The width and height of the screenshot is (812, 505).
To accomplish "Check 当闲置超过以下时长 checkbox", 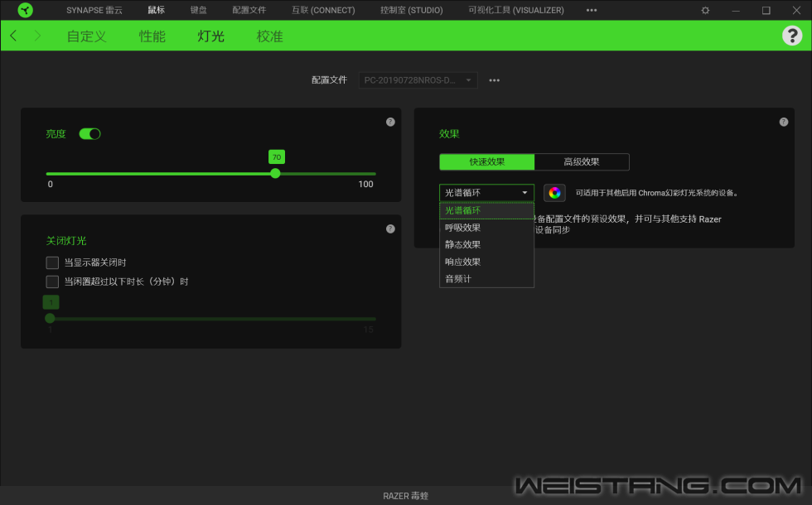I will click(x=52, y=281).
